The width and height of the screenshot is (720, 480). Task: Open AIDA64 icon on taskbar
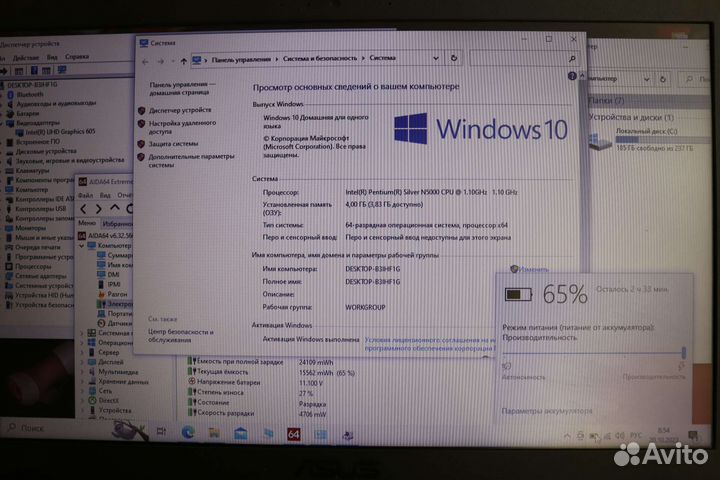[294, 434]
